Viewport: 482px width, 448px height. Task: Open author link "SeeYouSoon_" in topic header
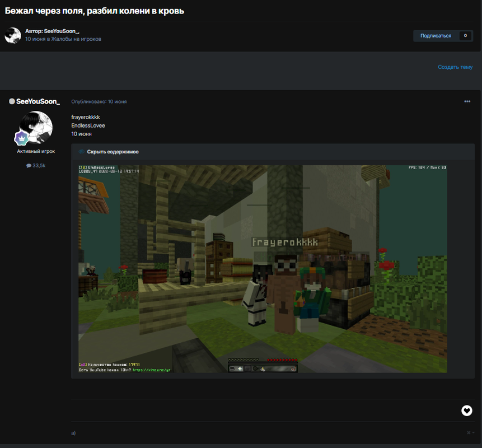(x=62, y=31)
